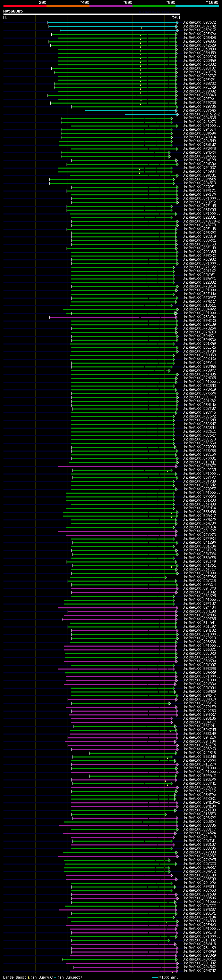
Task: Open the UniRef100_Q41290 hit label
Action: tap(199, 543)
